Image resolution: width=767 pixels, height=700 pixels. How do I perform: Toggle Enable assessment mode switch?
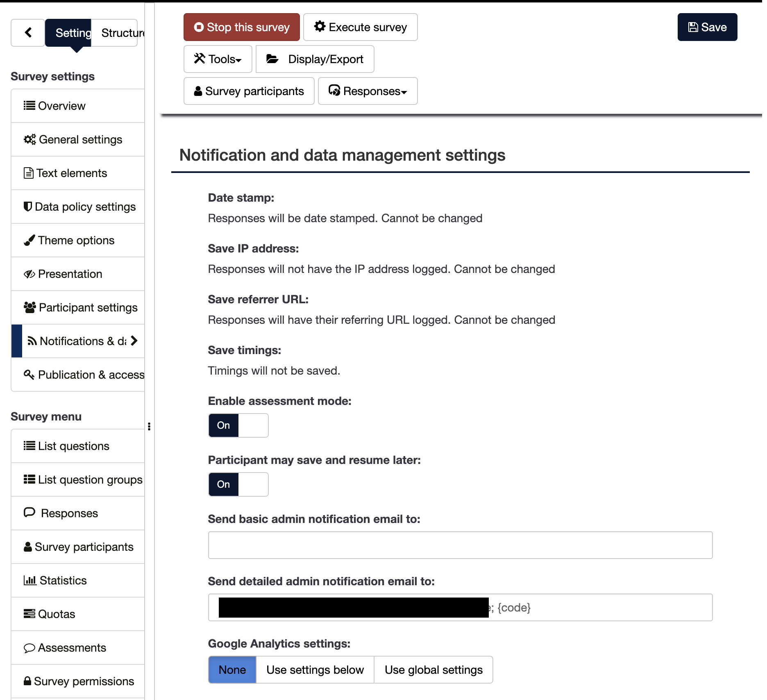[x=238, y=425]
